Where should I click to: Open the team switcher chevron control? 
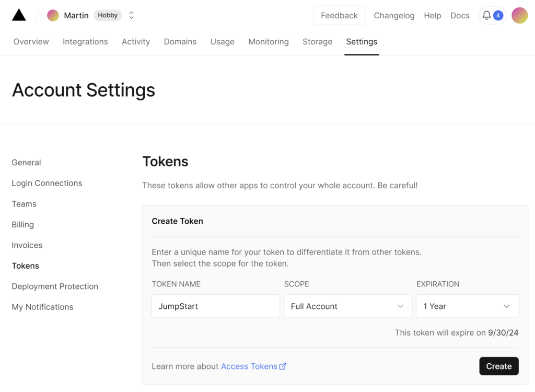[x=131, y=15]
